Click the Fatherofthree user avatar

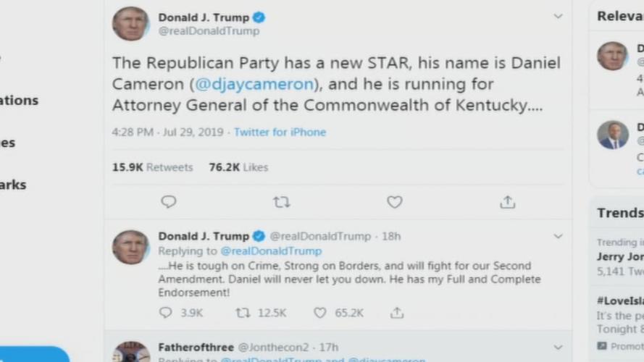click(x=130, y=353)
